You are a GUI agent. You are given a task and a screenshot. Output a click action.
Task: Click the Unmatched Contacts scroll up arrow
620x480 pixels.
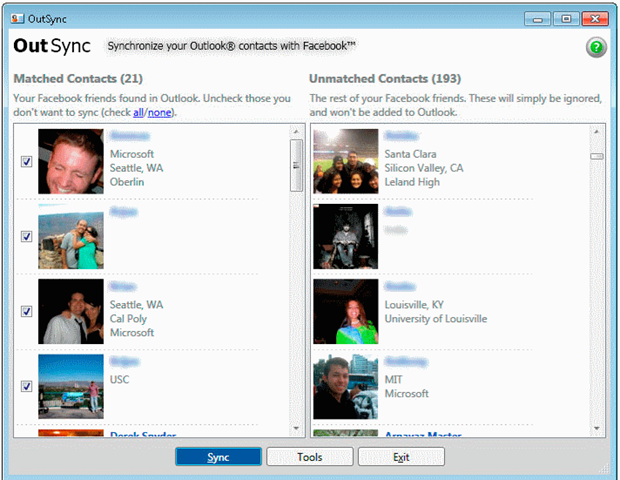pos(596,131)
